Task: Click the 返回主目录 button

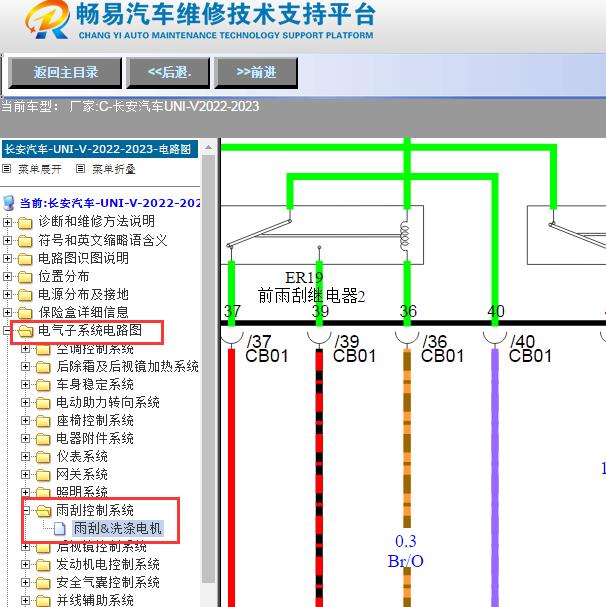Action: (x=65, y=72)
